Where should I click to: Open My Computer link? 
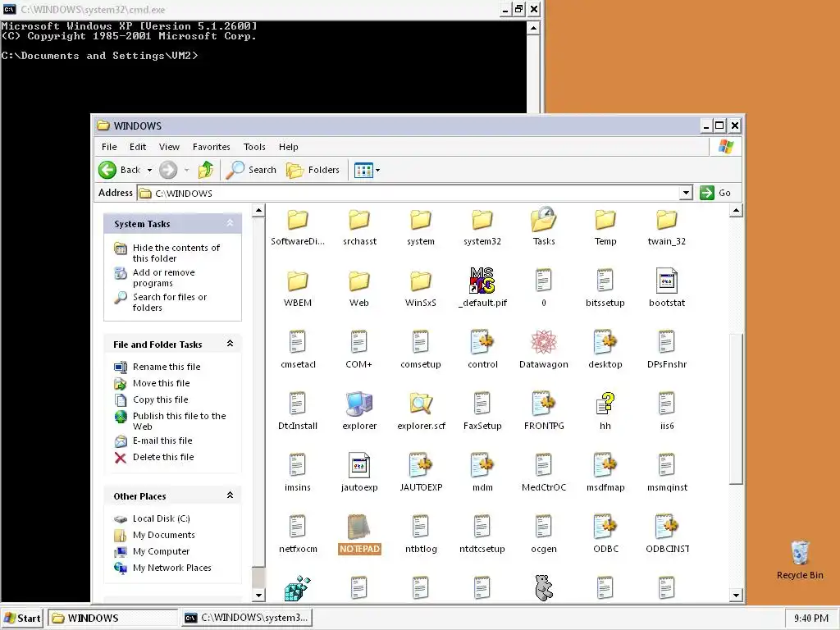[x=162, y=551]
